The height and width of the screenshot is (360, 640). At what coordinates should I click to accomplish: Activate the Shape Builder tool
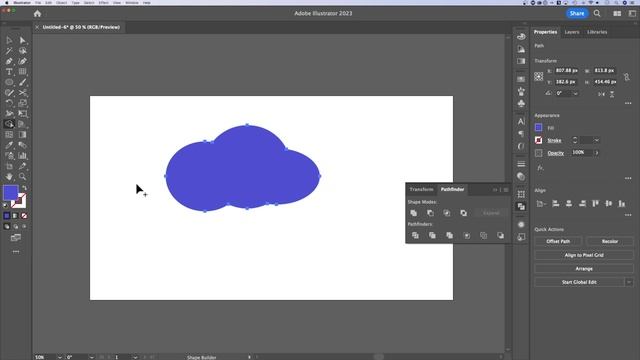coord(9,124)
